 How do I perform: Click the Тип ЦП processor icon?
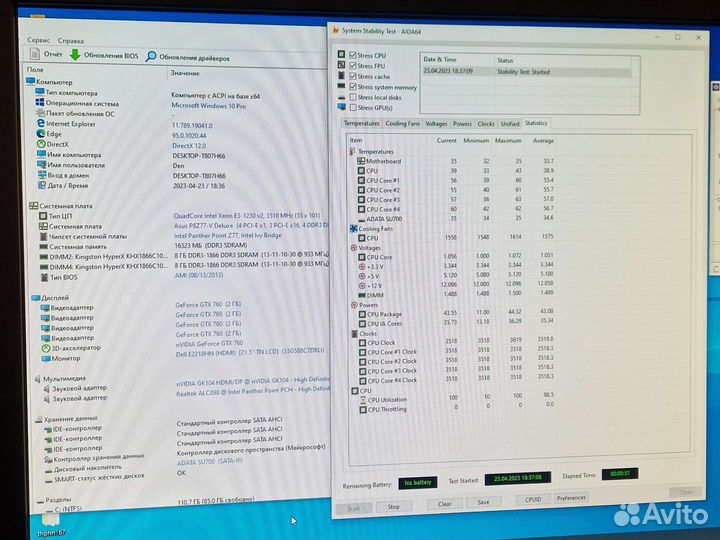click(x=43, y=215)
